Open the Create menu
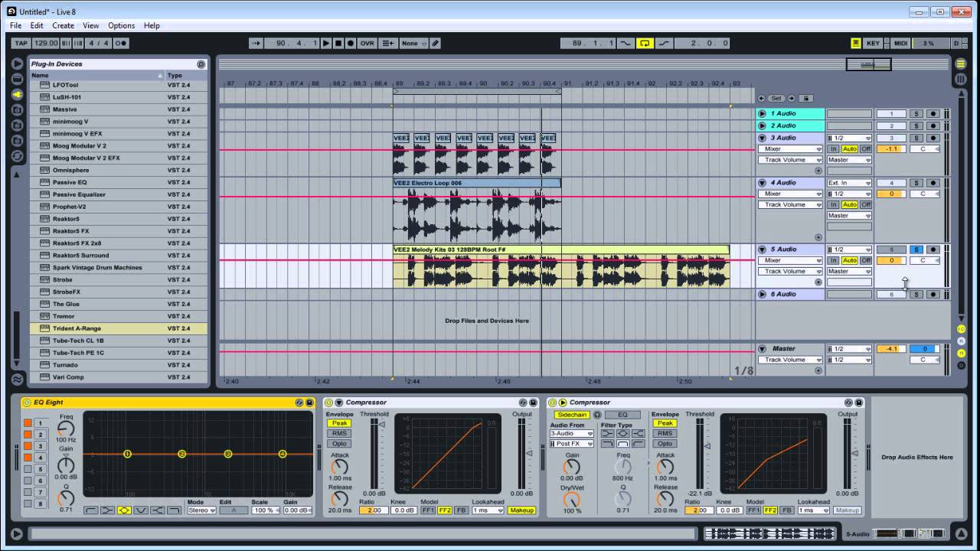This screenshot has height=551, width=980. click(x=63, y=25)
